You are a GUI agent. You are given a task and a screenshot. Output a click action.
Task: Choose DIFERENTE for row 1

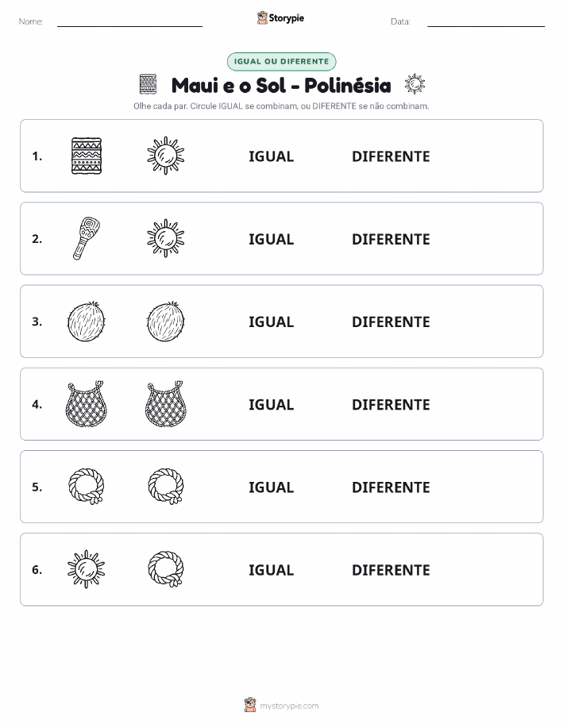pyautogui.click(x=391, y=156)
